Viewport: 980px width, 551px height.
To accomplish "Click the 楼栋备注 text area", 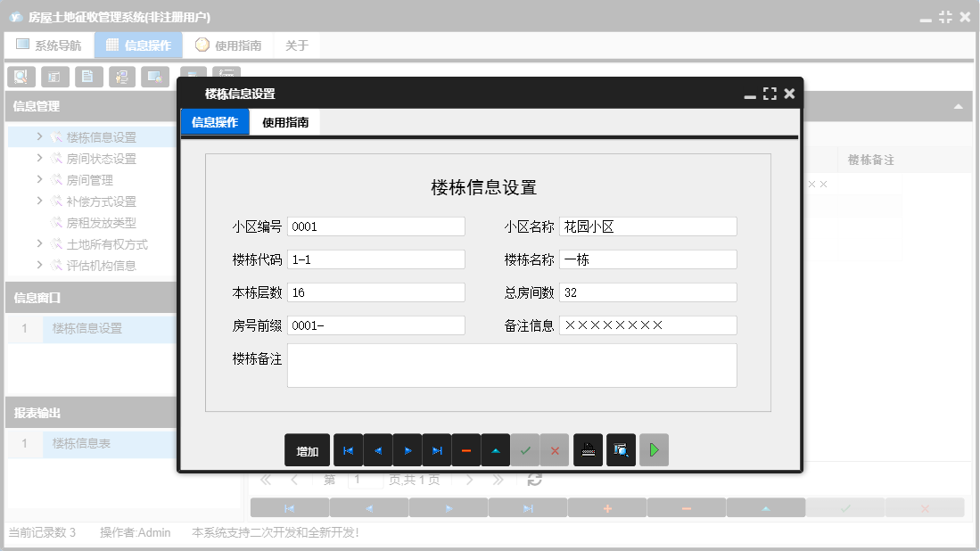I will [x=512, y=366].
